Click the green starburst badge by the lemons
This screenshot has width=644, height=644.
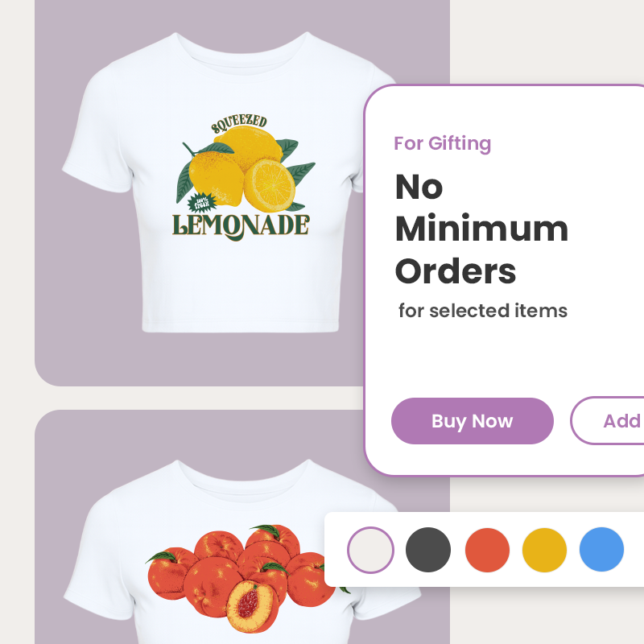point(199,204)
